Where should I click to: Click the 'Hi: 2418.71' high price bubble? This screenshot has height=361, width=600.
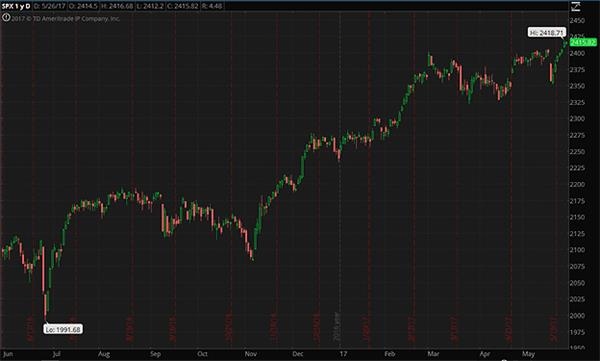[547, 33]
